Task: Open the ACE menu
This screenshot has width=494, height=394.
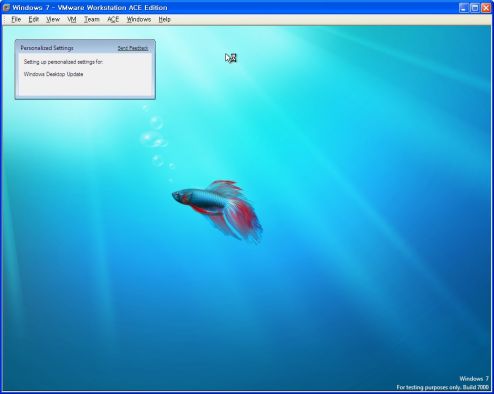Action: tap(113, 19)
